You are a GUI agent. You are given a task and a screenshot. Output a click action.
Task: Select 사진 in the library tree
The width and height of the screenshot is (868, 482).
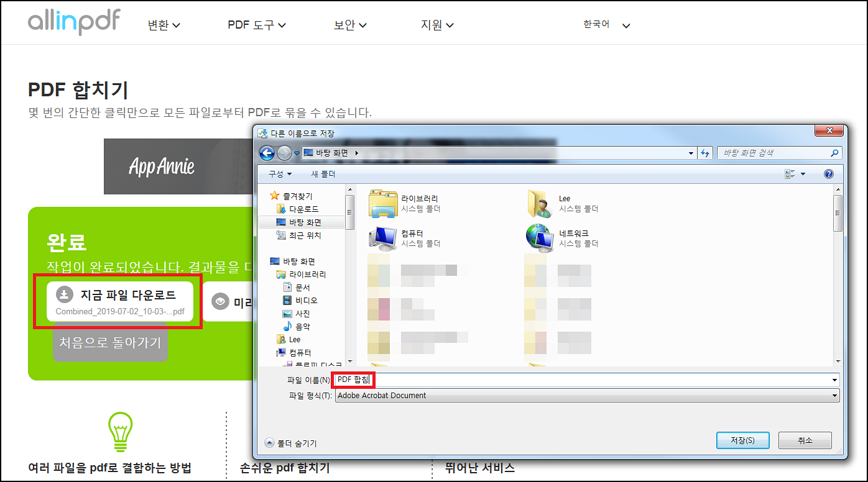pos(297,314)
